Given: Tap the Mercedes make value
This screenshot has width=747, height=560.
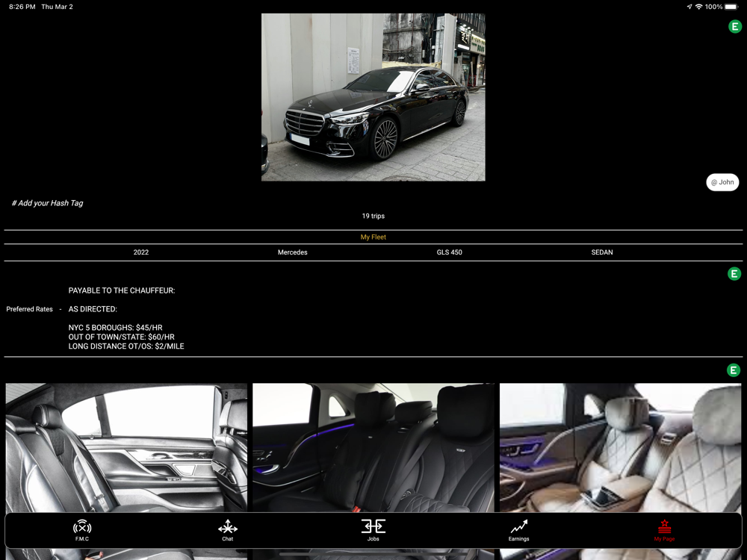Looking at the screenshot, I should [293, 252].
